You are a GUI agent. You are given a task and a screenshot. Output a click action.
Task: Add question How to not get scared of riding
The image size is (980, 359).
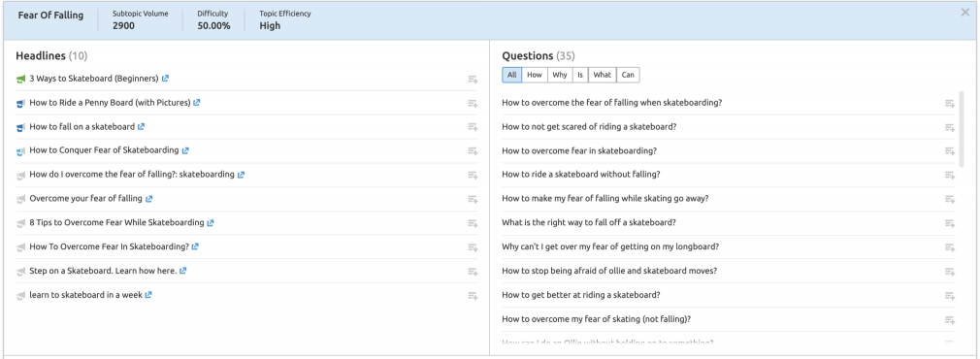click(950, 127)
